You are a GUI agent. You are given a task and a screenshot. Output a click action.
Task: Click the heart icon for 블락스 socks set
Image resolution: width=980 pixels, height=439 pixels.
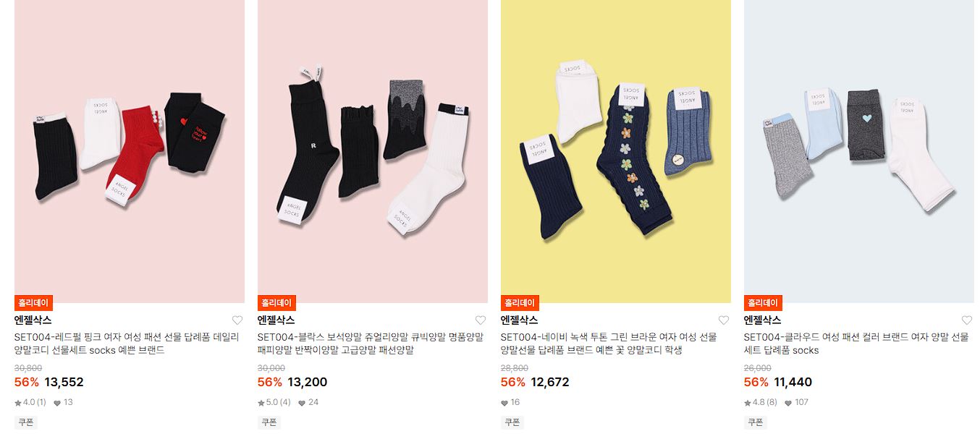481,320
